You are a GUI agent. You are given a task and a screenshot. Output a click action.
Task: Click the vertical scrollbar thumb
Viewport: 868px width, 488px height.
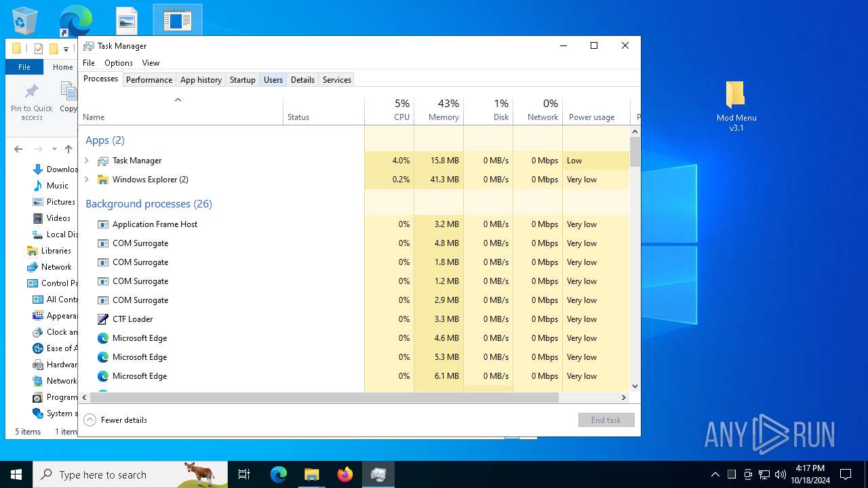(635, 152)
